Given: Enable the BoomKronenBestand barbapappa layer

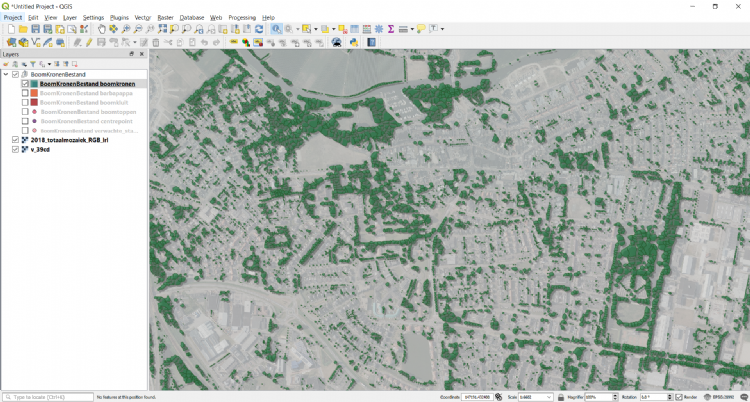Looking at the screenshot, I should [x=25, y=93].
